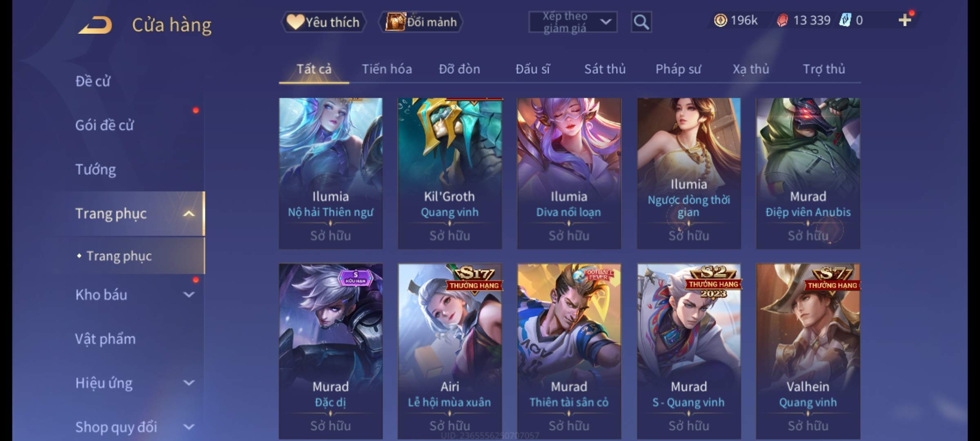This screenshot has width=980, height=441.
Task: Select Airi Lễ hội mùa xuân skin
Action: click(x=450, y=351)
